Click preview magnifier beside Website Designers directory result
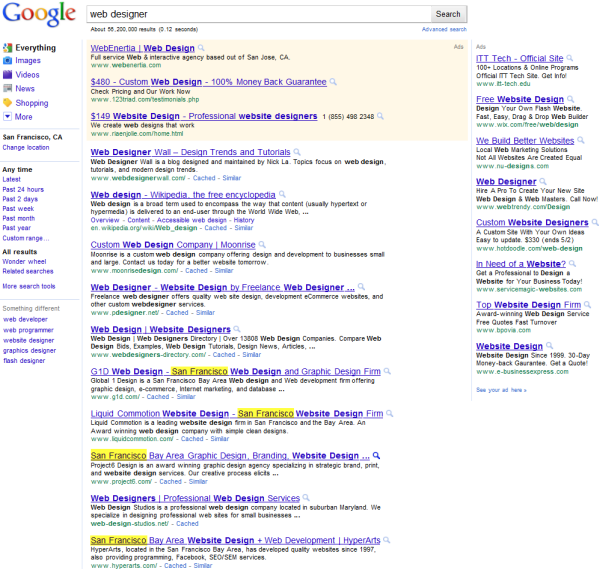600x569 pixels. pos(237,329)
